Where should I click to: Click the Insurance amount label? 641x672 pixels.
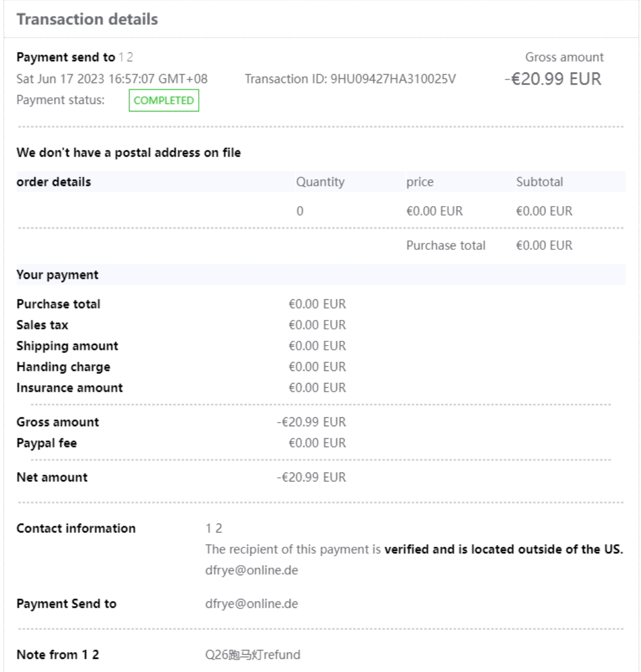(x=69, y=388)
